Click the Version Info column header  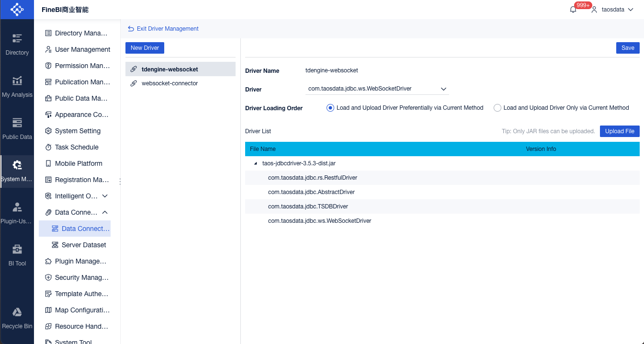coord(541,149)
